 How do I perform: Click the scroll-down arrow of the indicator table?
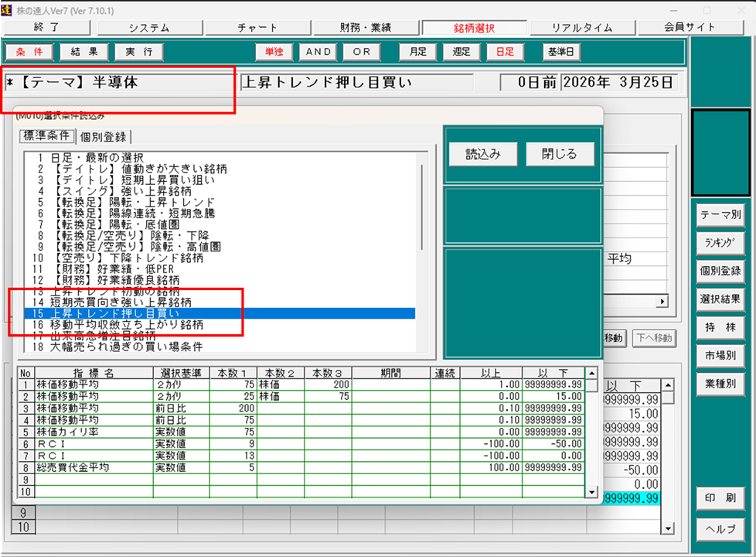click(592, 492)
